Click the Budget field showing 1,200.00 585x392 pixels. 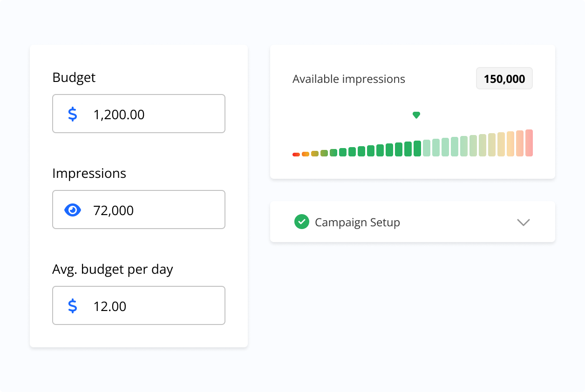pos(149,114)
